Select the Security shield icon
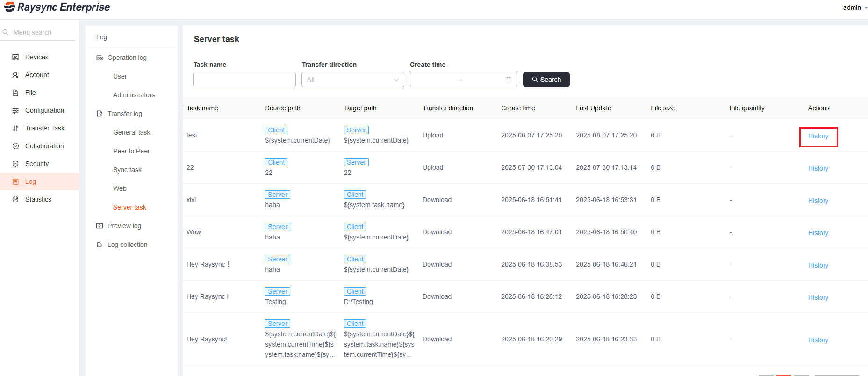 pyautogui.click(x=15, y=164)
